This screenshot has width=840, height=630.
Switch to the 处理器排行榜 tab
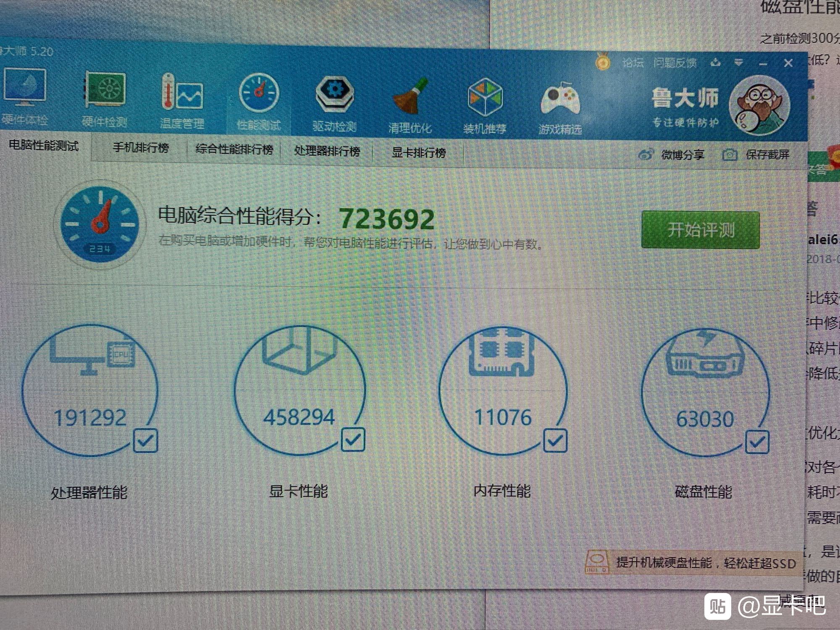[x=327, y=151]
